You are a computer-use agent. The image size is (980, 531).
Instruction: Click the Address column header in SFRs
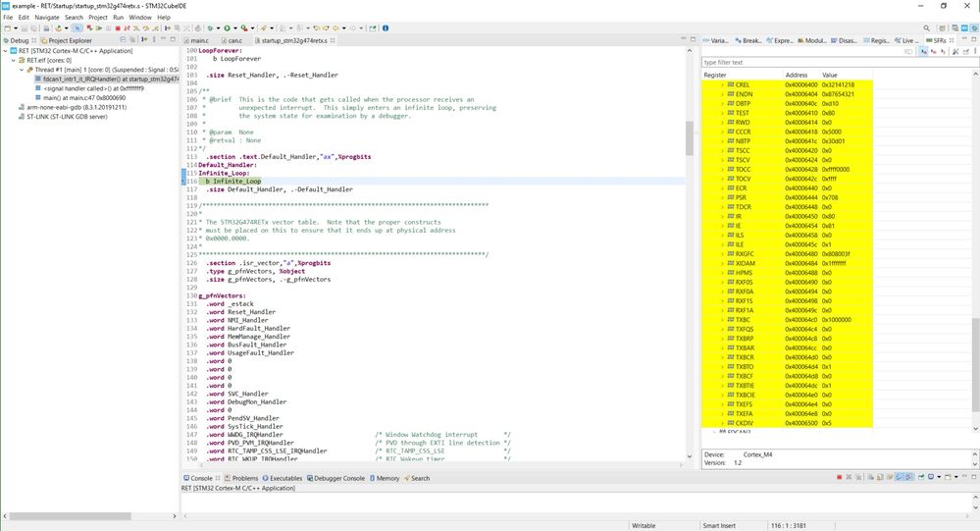797,75
